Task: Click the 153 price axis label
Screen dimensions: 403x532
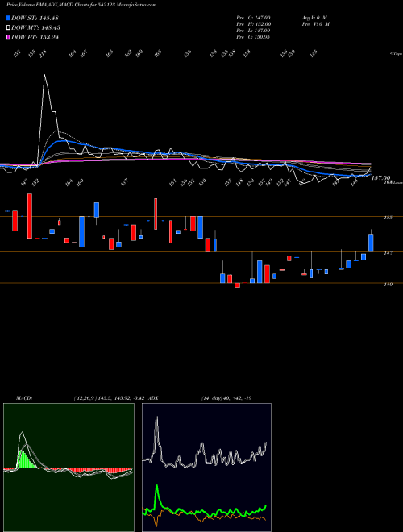Action: [x=388, y=218]
